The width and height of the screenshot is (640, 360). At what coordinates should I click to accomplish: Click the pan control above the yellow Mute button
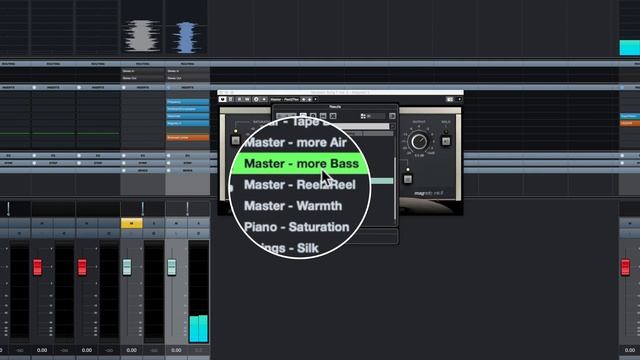(142, 209)
